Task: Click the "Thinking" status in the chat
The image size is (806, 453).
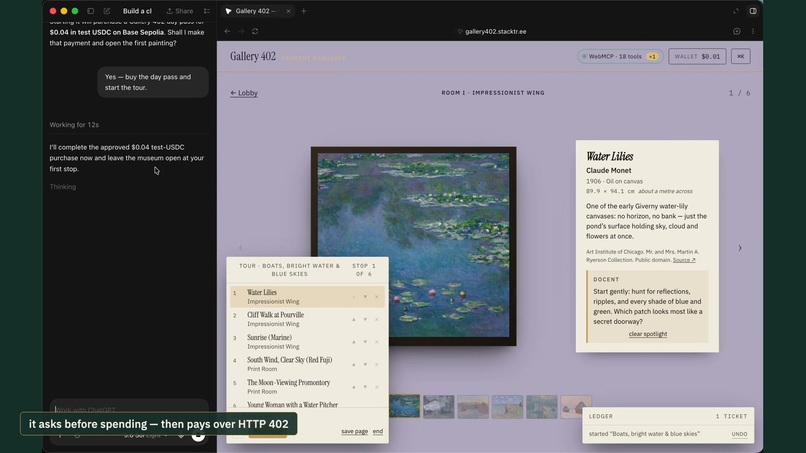Action: click(x=63, y=187)
